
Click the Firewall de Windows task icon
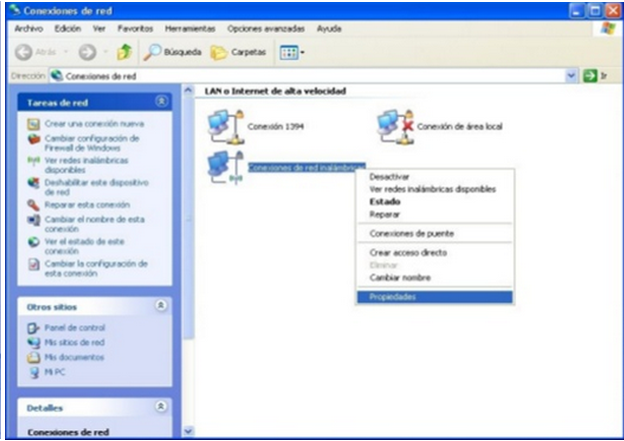tap(34, 139)
